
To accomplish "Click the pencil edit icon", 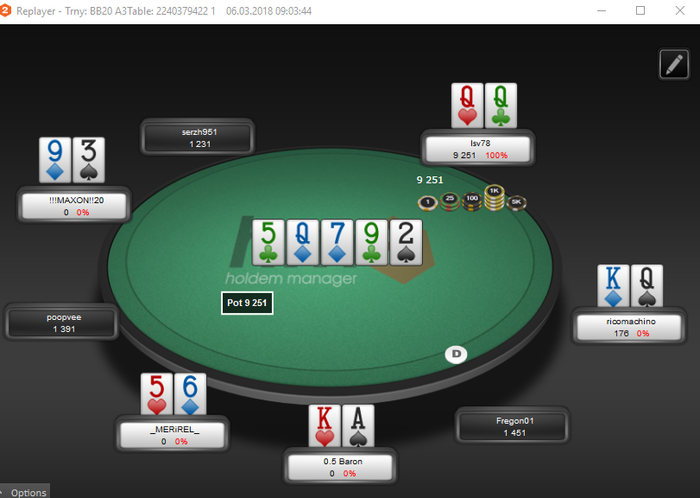I will tap(674, 64).
